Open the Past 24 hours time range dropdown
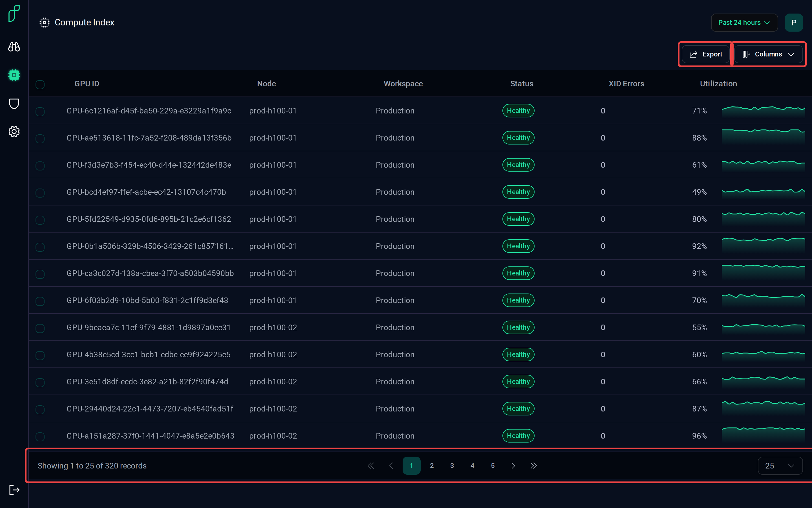The height and width of the screenshot is (508, 812). pos(744,23)
